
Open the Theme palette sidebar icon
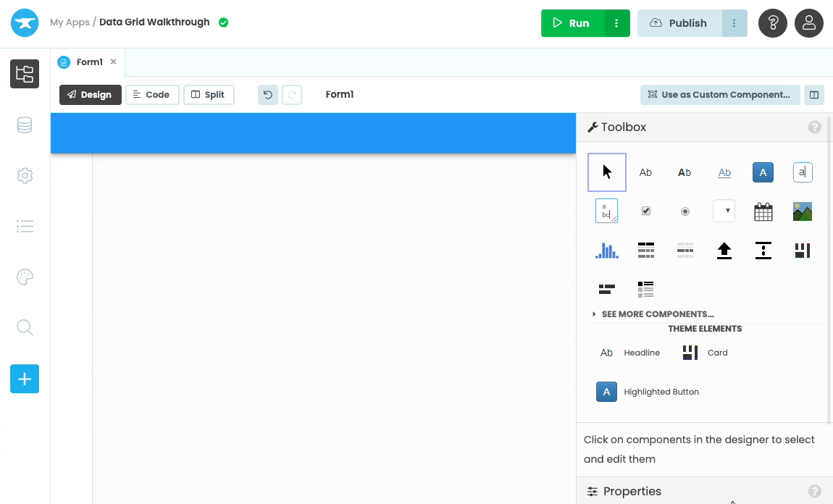25,277
